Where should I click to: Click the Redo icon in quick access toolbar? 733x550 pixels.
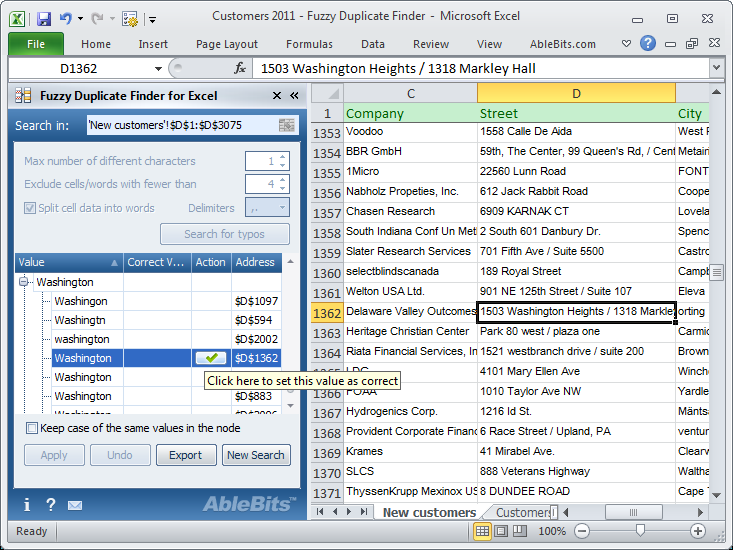click(97, 19)
